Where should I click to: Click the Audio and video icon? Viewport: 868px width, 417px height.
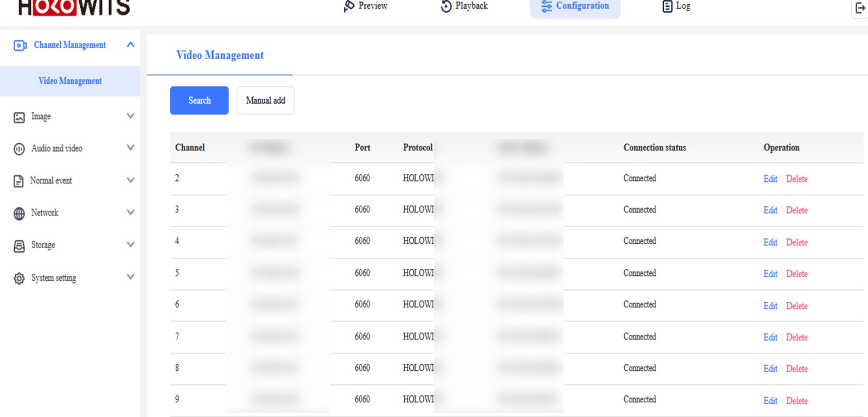pos(19,149)
